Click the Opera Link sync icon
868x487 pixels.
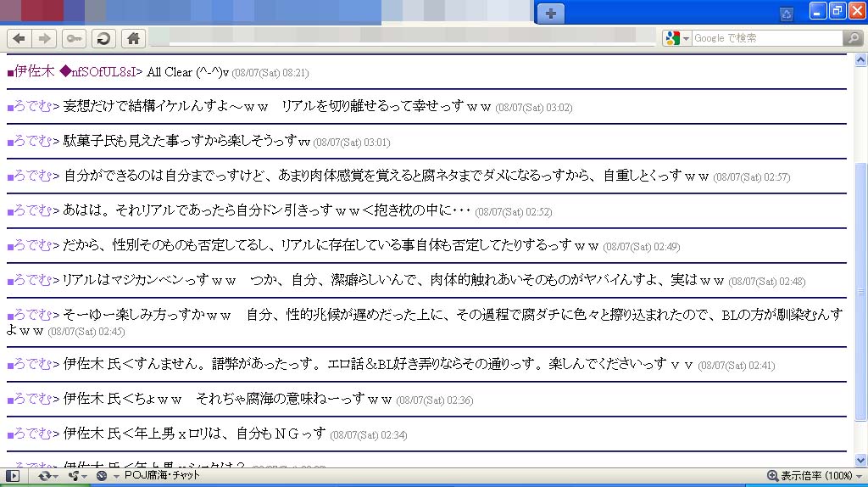[44, 476]
